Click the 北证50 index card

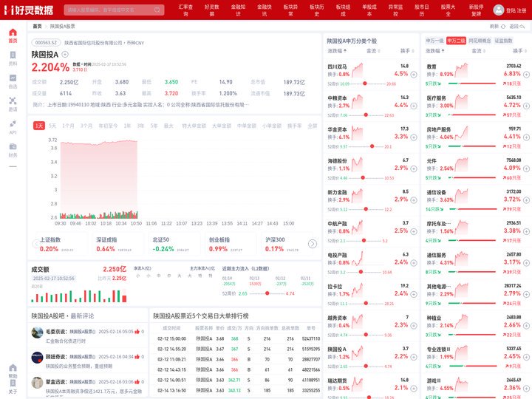point(173,245)
